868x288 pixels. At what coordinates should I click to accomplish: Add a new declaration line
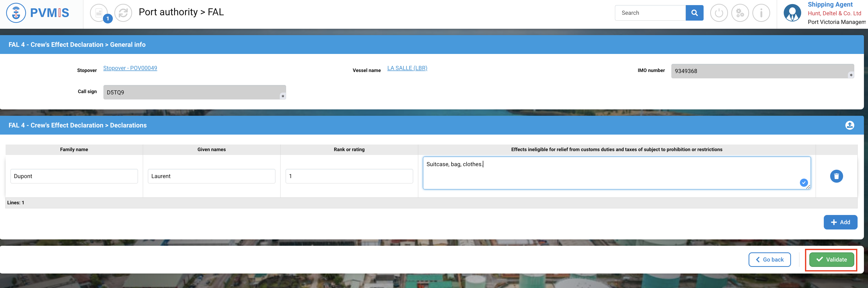[840, 222]
